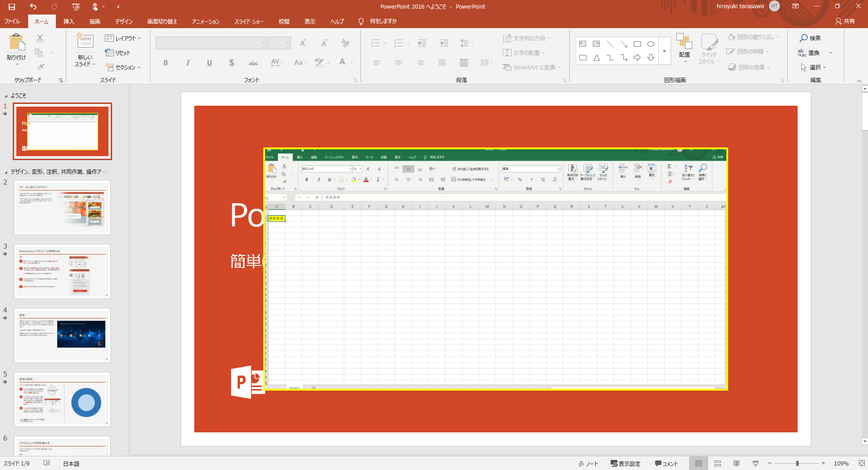This screenshot has height=470, width=868.
Task: Open Layout (レイアウト) dropdown
Action: coord(123,38)
